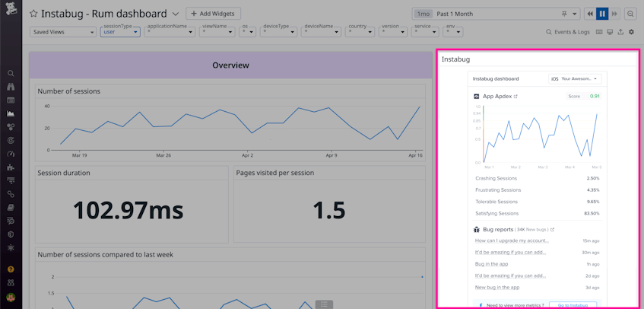Open the deviceType filter dropdown

point(278,32)
